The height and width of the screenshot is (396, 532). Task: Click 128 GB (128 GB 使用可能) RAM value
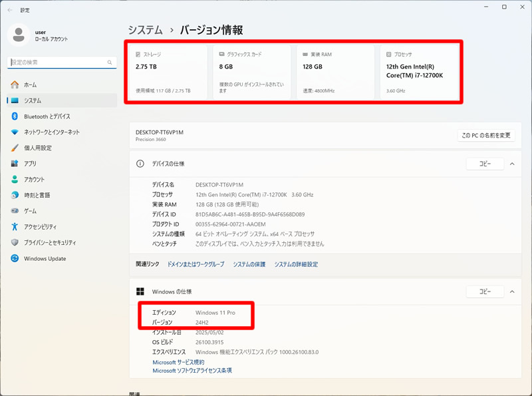227,204
